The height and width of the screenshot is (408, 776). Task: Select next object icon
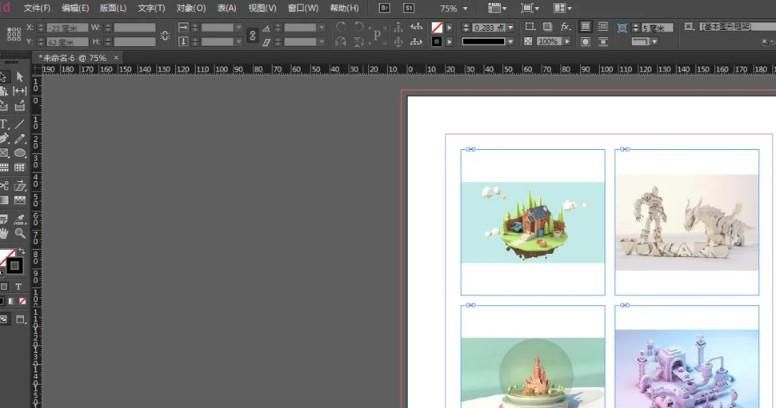pyautogui.click(x=417, y=42)
